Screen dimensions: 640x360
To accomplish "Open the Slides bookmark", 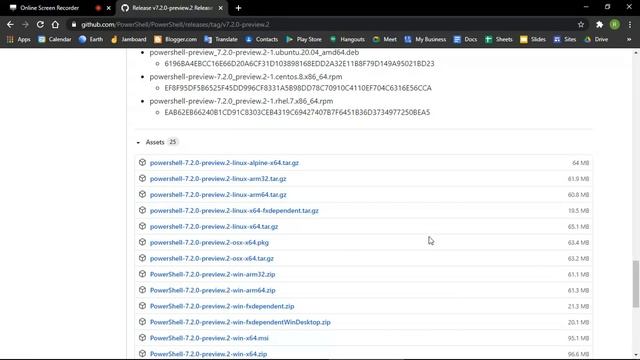I will pos(533,39).
